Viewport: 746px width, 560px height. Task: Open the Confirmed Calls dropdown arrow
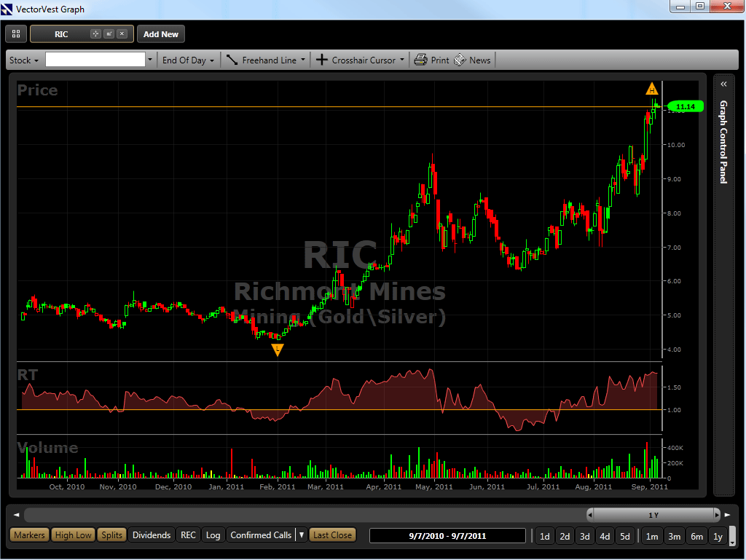(x=302, y=535)
